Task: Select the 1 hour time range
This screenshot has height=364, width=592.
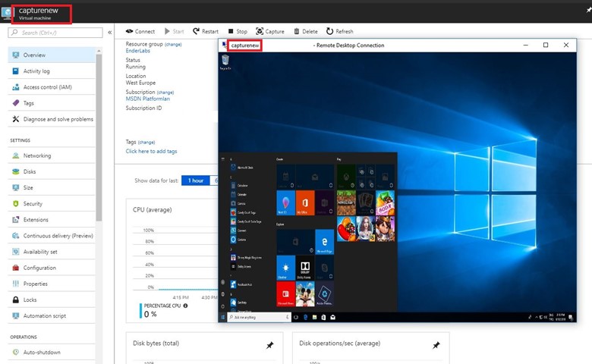Action: [196, 180]
